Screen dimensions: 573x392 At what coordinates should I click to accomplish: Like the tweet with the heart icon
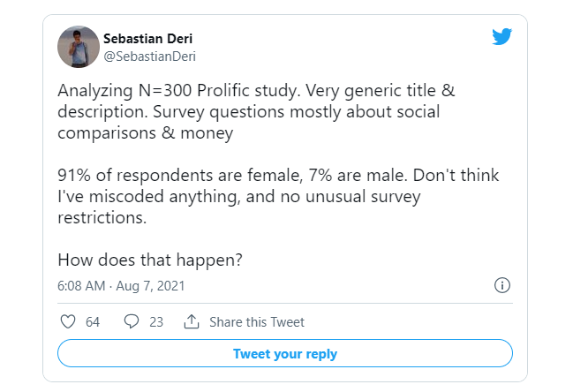(x=67, y=322)
